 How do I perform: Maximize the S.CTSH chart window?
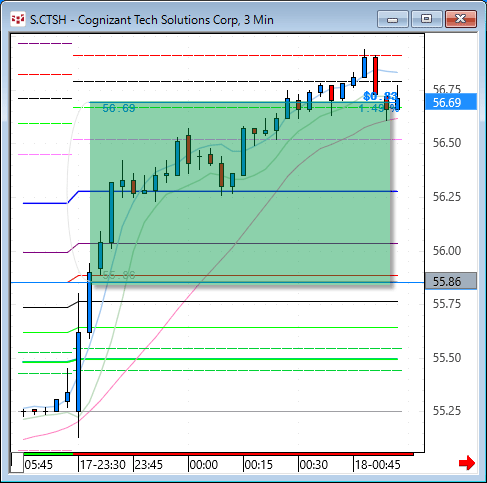427,19
